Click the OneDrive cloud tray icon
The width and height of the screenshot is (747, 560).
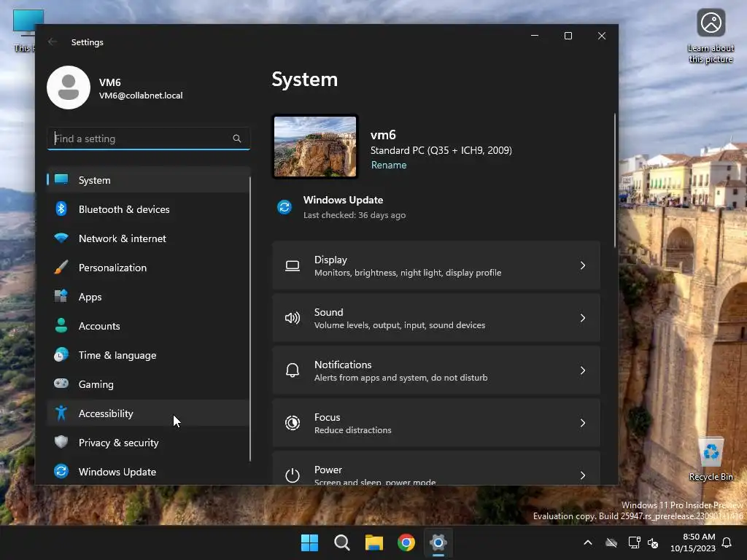tap(611, 542)
